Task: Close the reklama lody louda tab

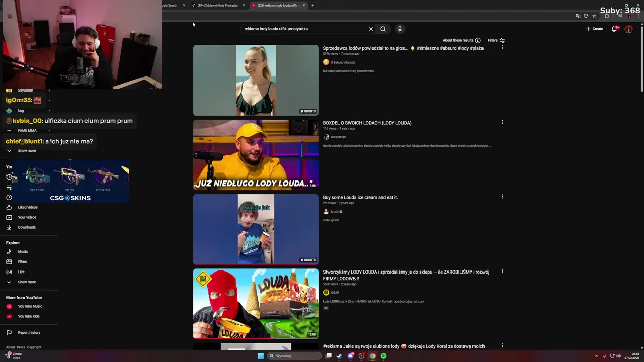Action: point(304,5)
